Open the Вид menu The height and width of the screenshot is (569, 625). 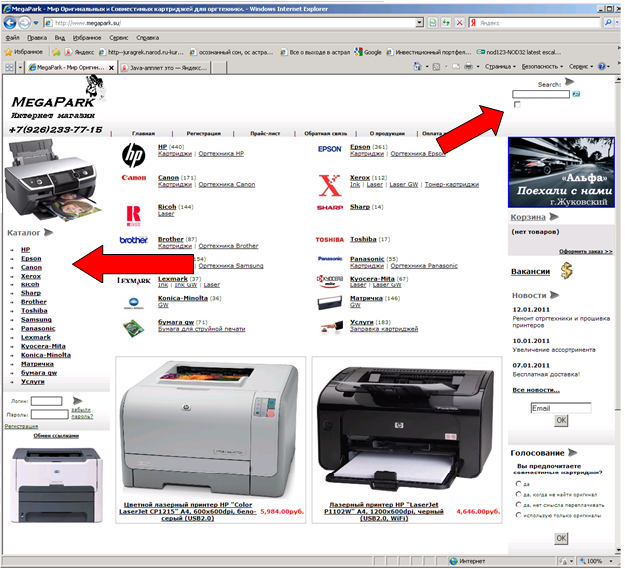tap(60, 37)
